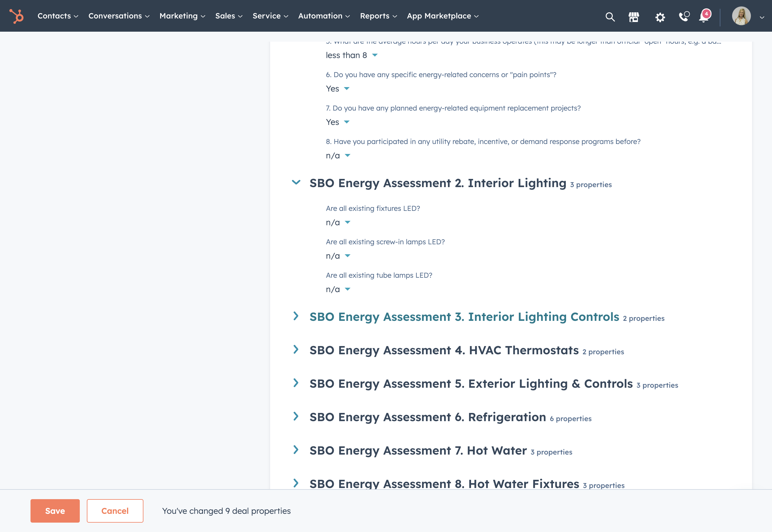Screen dimensions: 772x532
Task: Click the user profile avatar
Action: [x=741, y=16]
